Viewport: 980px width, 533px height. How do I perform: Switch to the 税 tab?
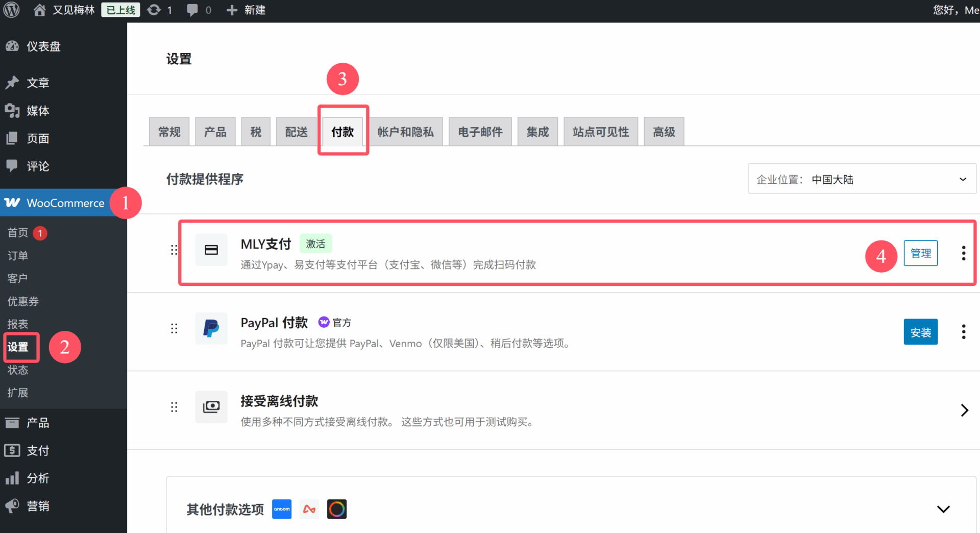point(256,132)
